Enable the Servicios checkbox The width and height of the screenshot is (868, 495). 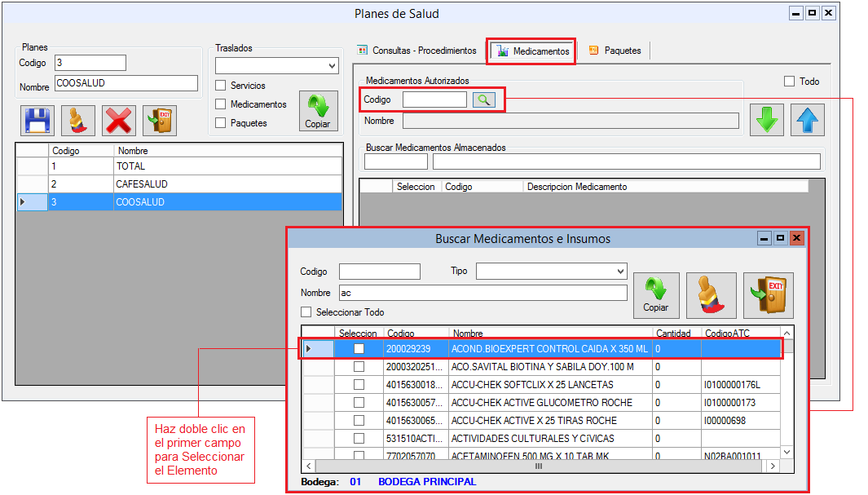pyautogui.click(x=221, y=86)
